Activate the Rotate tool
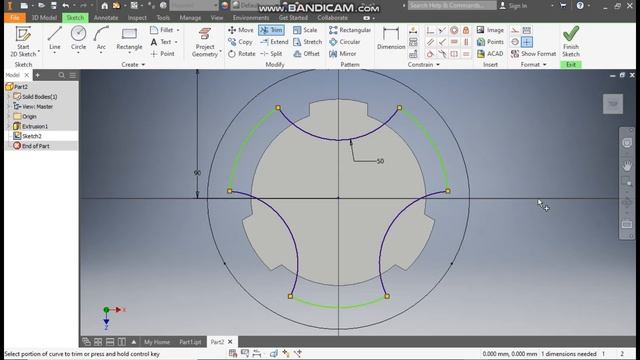Screen dimensions: 640x360 pyautogui.click(x=242, y=53)
